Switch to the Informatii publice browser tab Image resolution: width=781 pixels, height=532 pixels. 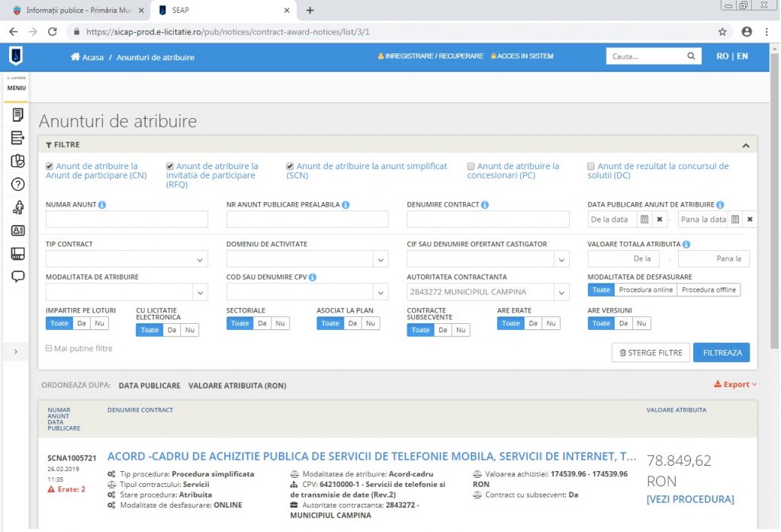coord(75,11)
